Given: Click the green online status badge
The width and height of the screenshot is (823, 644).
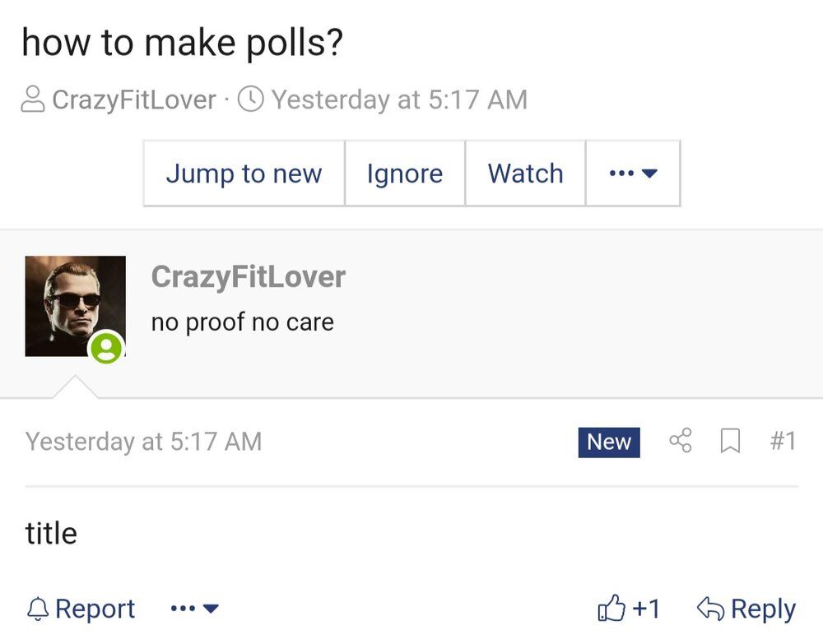Looking at the screenshot, I should coord(106,347).
